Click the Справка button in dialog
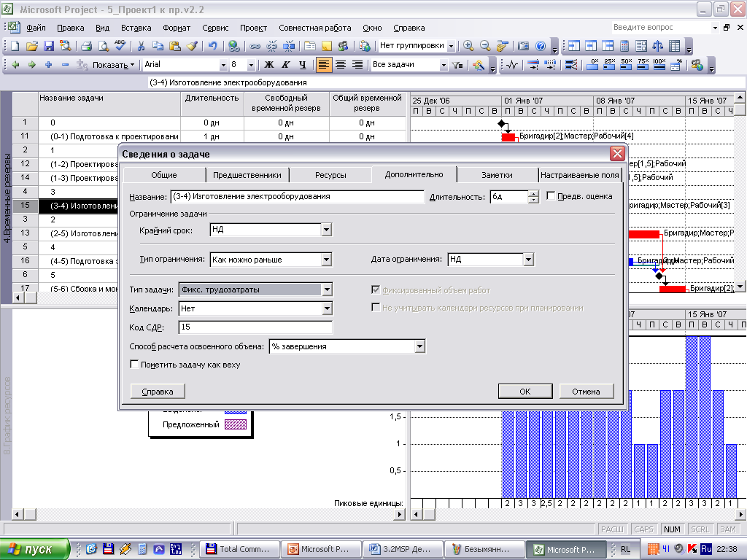The width and height of the screenshot is (747, 560). pos(158,392)
